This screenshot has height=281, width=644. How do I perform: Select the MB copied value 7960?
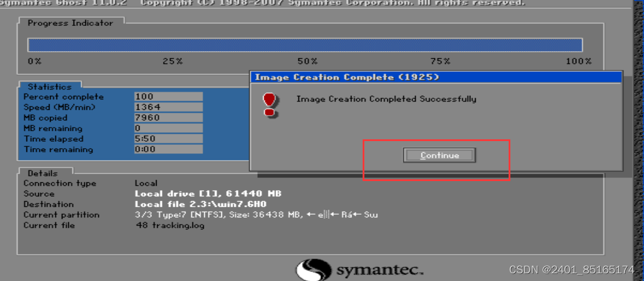click(168, 118)
